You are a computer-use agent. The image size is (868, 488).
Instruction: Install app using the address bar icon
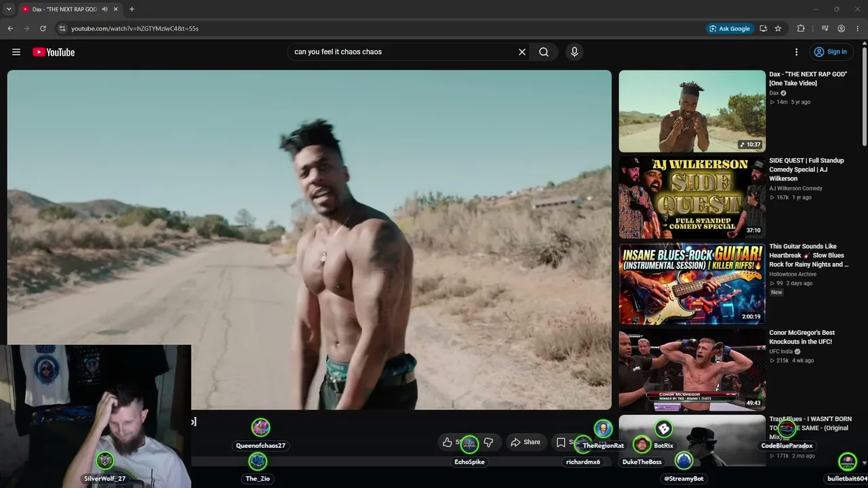tap(764, 28)
